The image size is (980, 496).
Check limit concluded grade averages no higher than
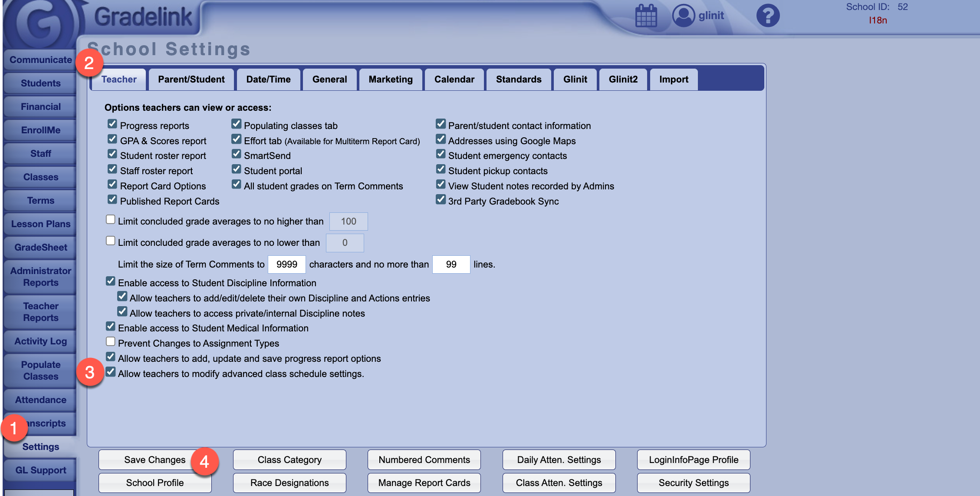[x=110, y=219]
